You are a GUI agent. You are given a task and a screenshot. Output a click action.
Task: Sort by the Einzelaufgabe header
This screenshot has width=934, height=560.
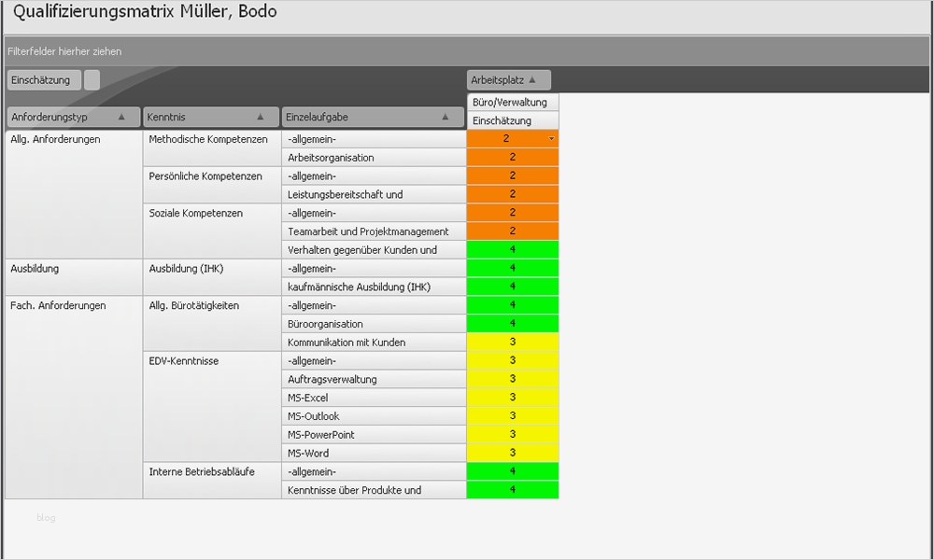click(373, 118)
